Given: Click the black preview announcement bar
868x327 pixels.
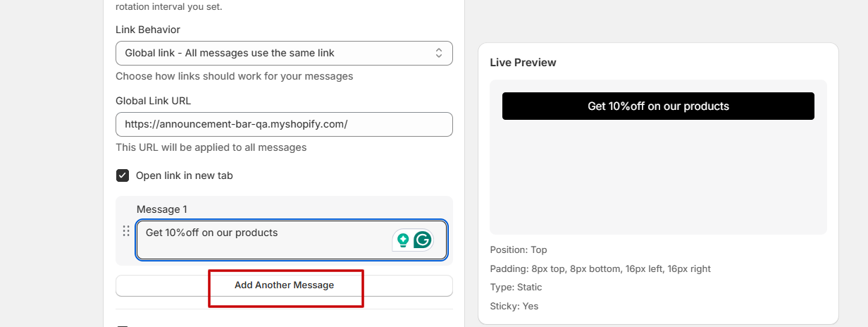Looking at the screenshot, I should (658, 106).
